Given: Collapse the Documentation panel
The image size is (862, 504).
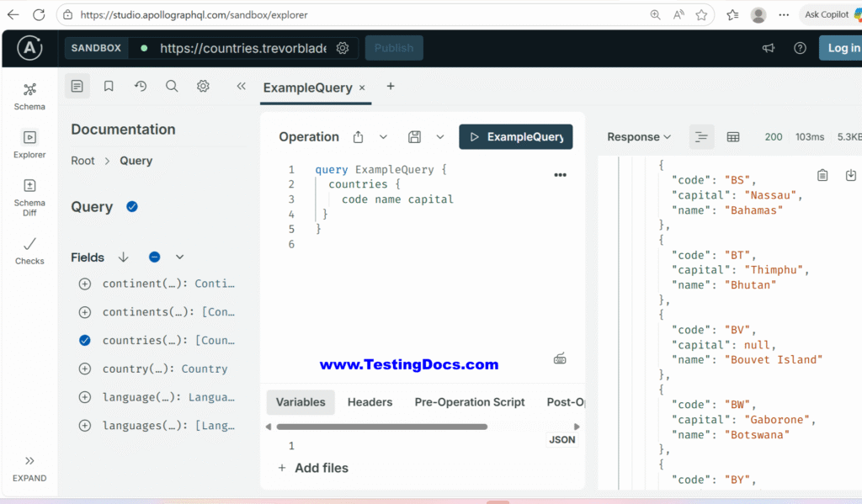Looking at the screenshot, I should [x=241, y=86].
